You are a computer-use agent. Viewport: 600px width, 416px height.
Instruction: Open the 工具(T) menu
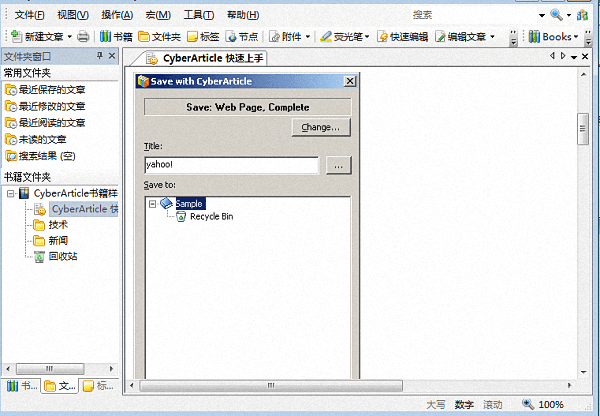(x=199, y=15)
